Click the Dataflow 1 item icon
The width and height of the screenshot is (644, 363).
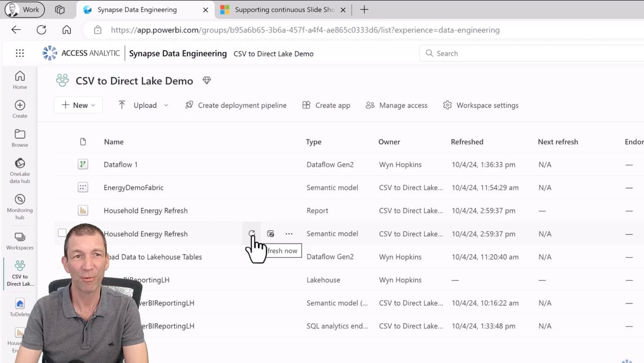83,164
